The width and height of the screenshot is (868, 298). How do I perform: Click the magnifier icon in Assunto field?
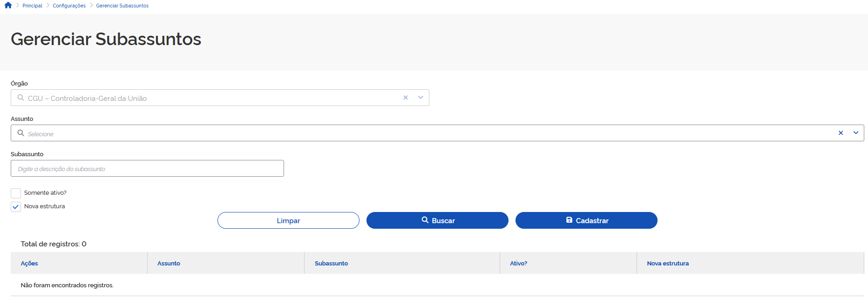(x=20, y=133)
